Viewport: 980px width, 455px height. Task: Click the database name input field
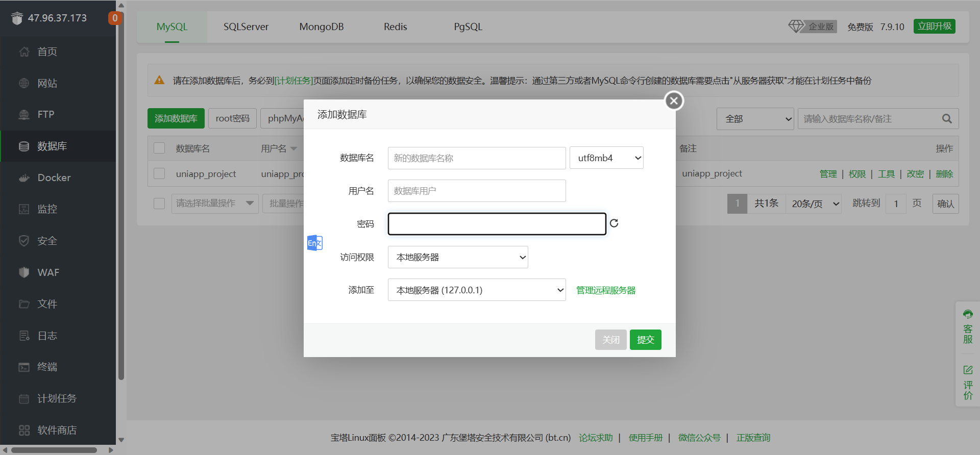coord(476,158)
